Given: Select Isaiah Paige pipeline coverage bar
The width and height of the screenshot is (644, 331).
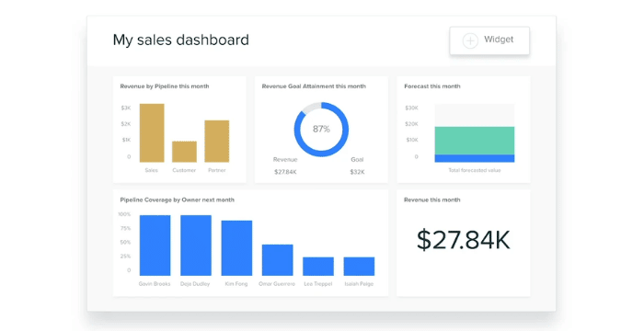Looking at the screenshot, I should pos(359,266).
